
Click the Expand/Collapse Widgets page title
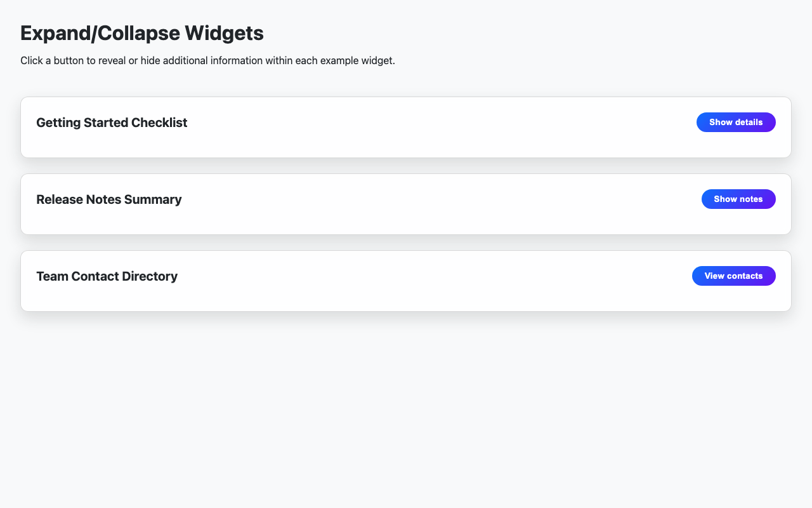(141, 32)
